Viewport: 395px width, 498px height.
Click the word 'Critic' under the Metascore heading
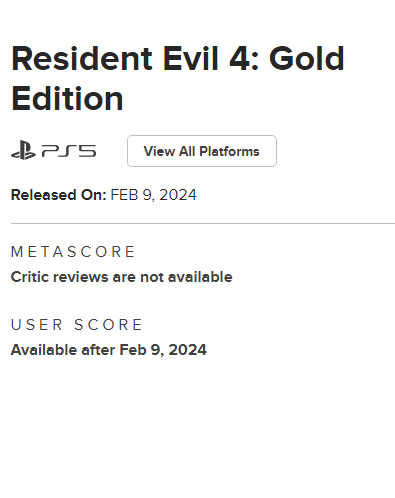pos(30,277)
